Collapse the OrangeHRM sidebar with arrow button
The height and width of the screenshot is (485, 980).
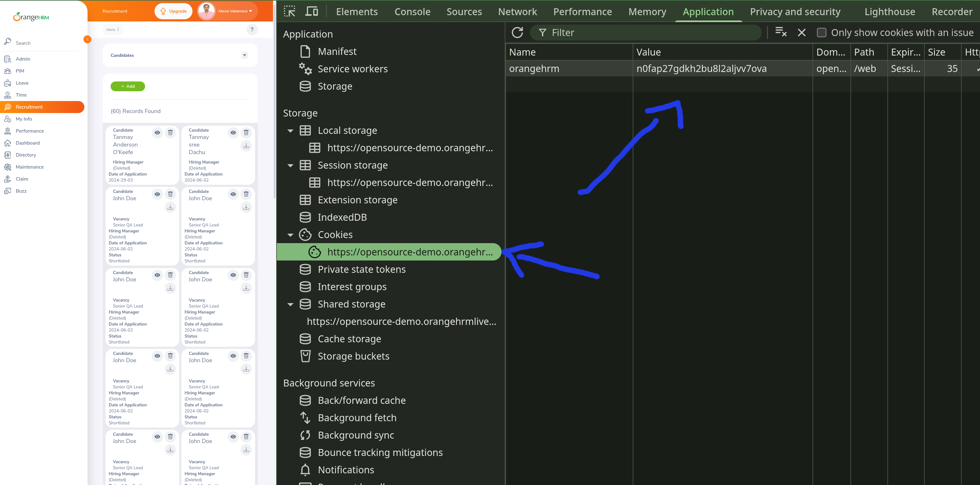pos(87,39)
